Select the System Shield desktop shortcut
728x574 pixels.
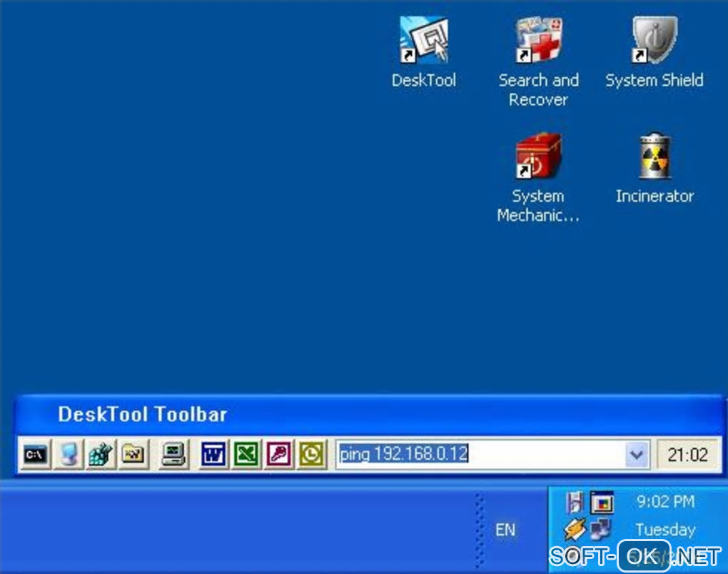(x=654, y=52)
